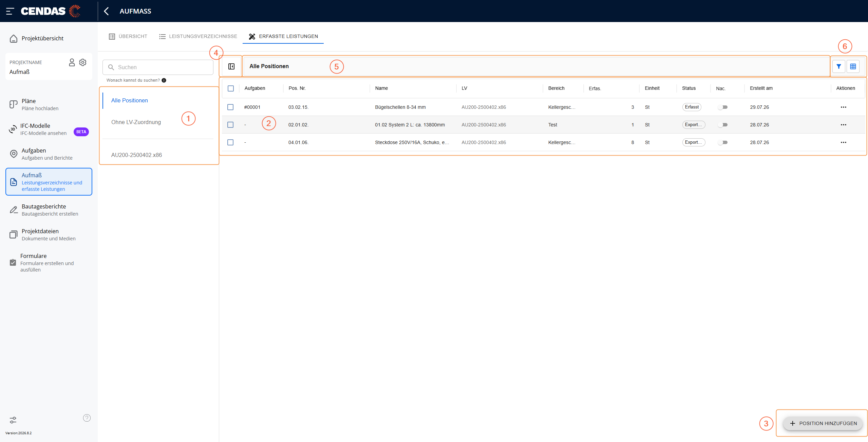This screenshot has height=442, width=868.
Task: Click the date 29.07.26
Action: pos(759,107)
